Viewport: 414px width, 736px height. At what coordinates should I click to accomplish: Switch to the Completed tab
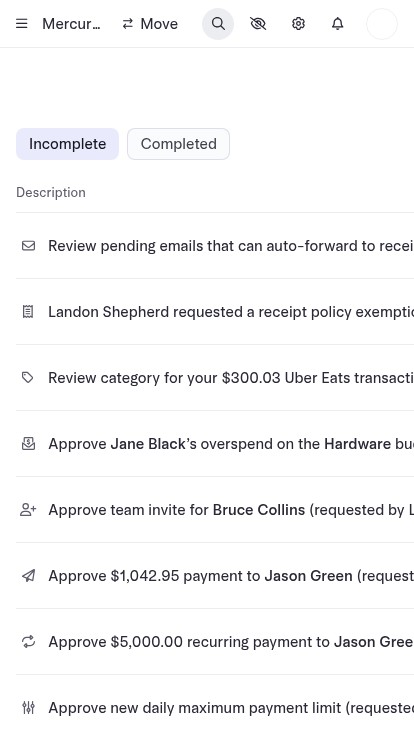pyautogui.click(x=178, y=144)
